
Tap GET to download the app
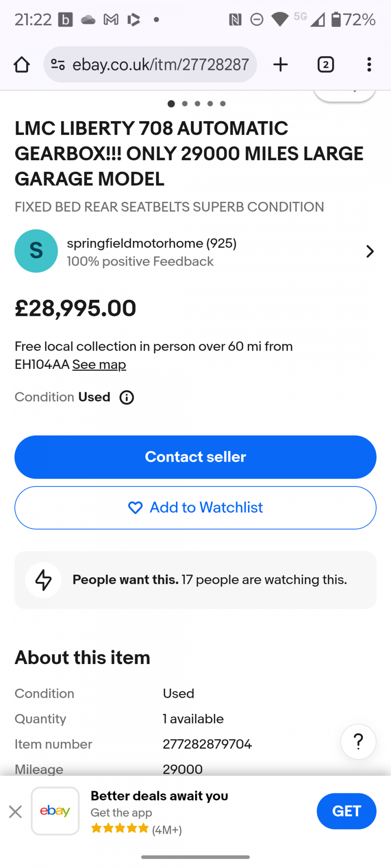tap(346, 811)
